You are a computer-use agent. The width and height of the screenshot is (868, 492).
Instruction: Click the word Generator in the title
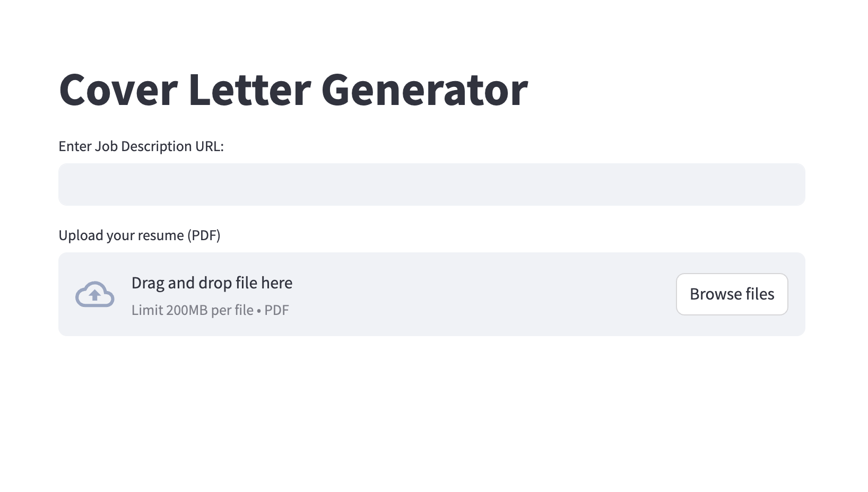tap(424, 90)
